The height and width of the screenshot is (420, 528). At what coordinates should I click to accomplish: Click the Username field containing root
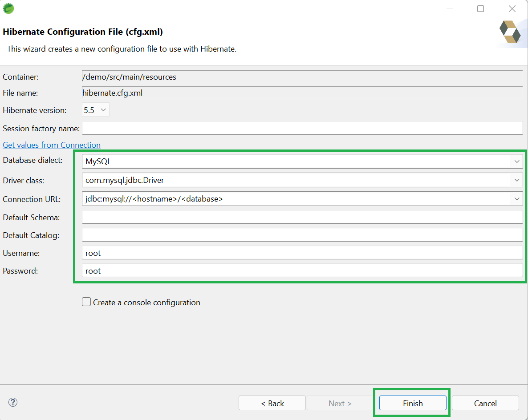[302, 253]
